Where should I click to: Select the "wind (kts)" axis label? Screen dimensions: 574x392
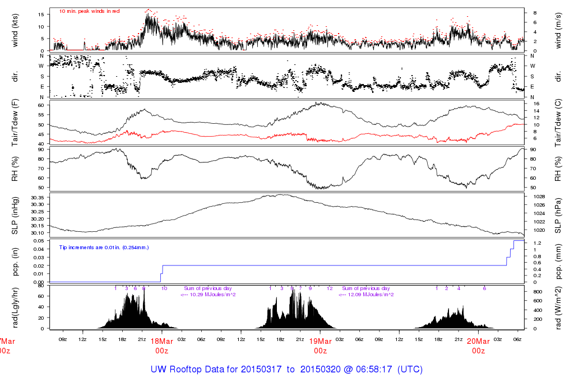[x=15, y=30]
